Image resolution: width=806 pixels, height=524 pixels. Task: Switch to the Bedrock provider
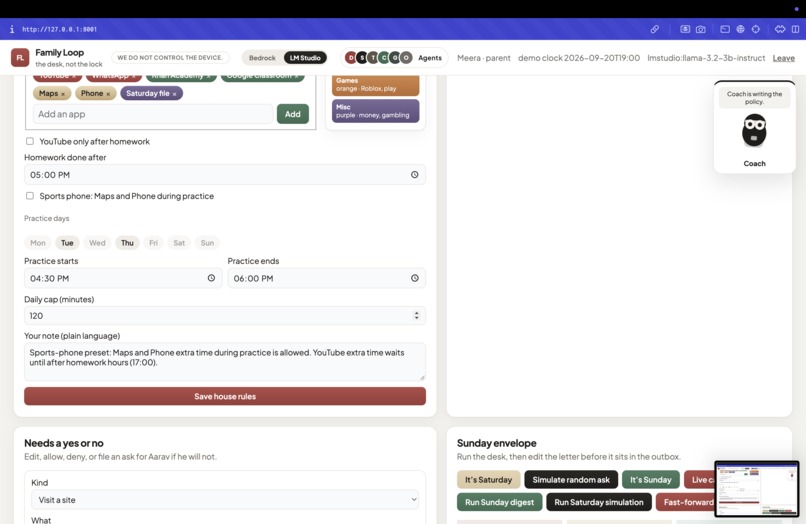[x=262, y=58]
